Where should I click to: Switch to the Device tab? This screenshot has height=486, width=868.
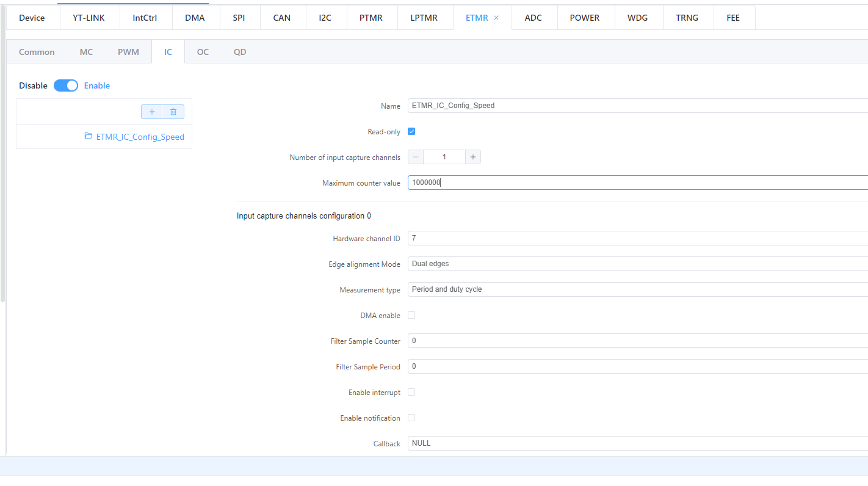[x=32, y=18]
